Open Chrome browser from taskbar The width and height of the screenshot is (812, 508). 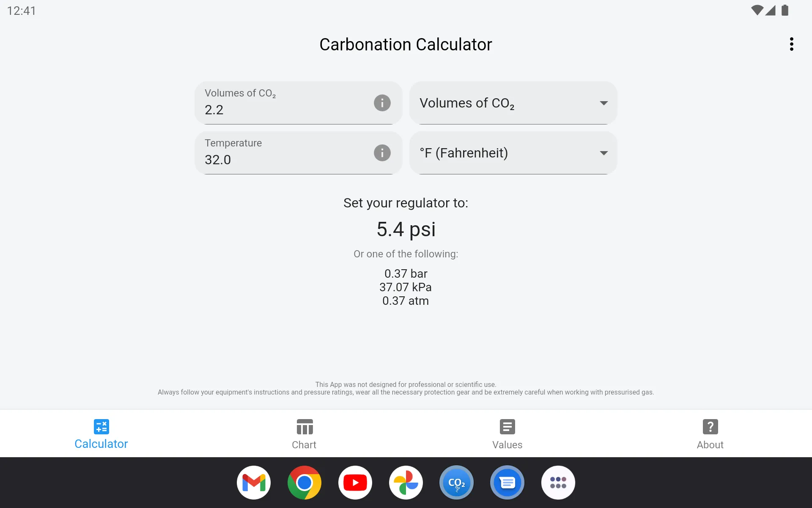point(304,483)
